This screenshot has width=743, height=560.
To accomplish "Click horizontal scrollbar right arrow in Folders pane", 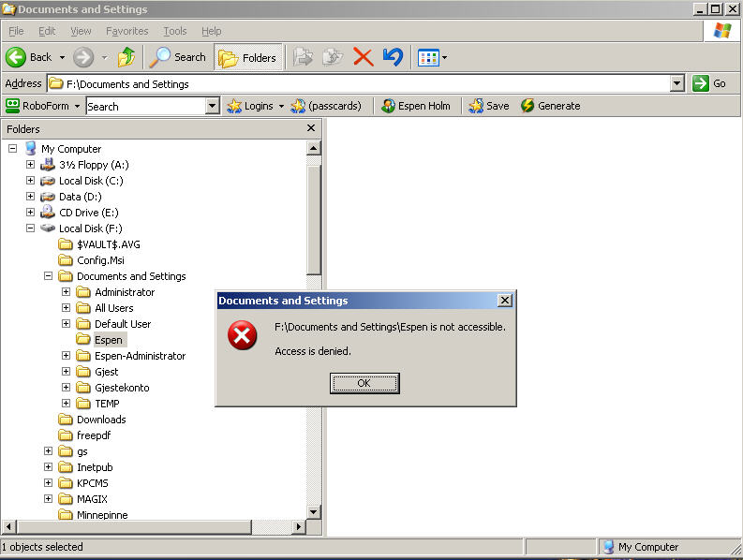I will click(298, 526).
